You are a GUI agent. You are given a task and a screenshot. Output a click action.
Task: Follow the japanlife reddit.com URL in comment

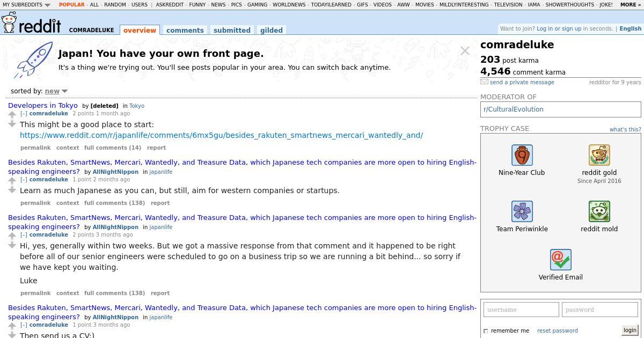tap(221, 135)
